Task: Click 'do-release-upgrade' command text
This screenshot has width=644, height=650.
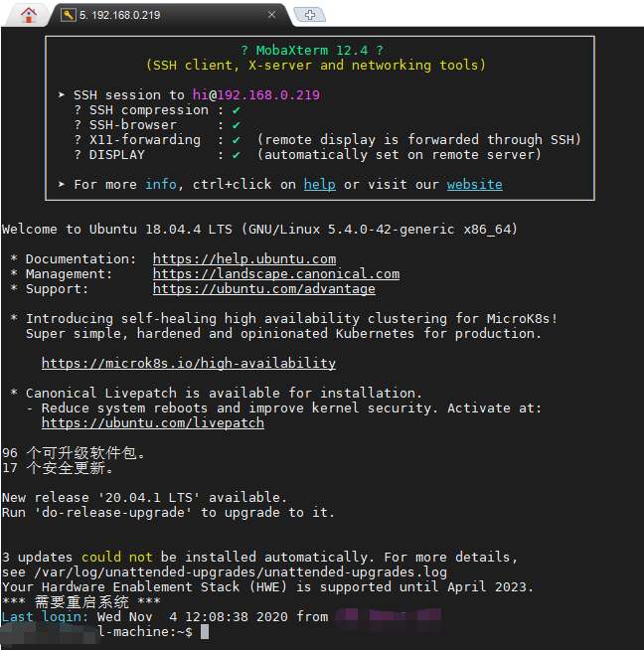Action: point(112,513)
